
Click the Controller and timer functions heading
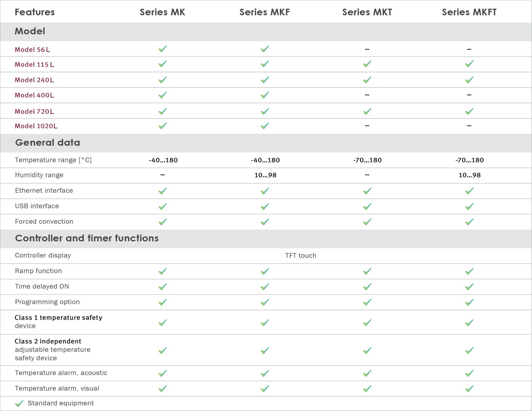(87, 238)
